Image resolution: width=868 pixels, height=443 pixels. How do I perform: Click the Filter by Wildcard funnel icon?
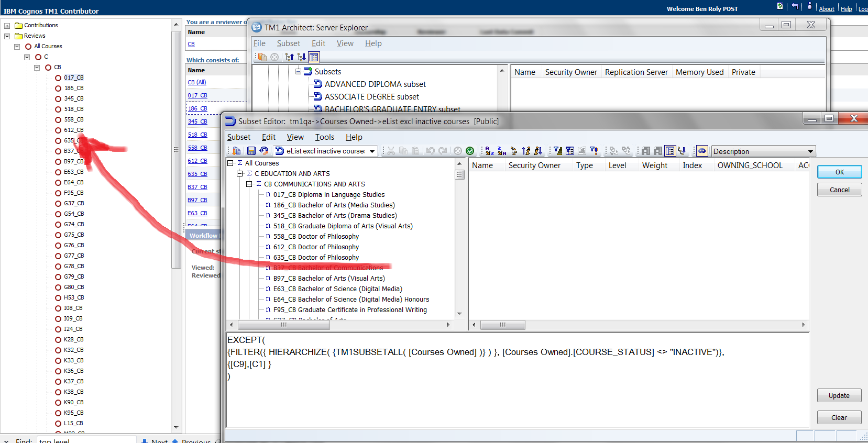coord(594,151)
